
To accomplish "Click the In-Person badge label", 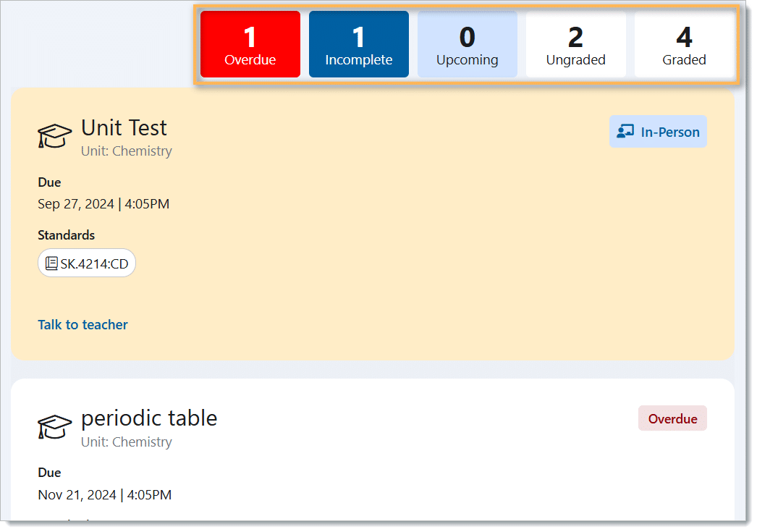I will (670, 132).
